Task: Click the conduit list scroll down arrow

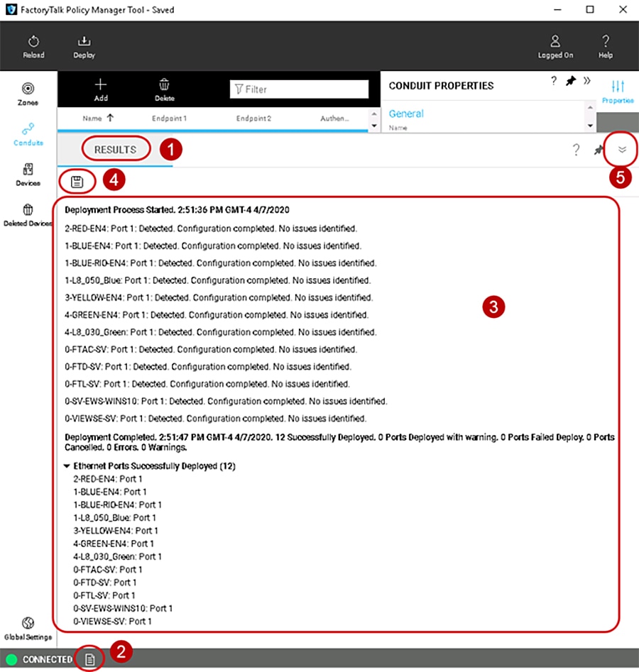Action: pyautogui.click(x=374, y=126)
